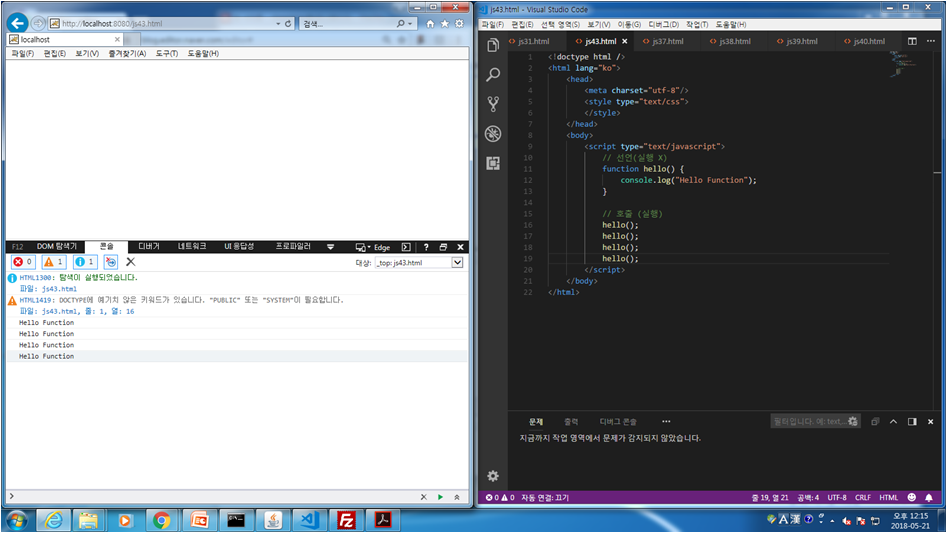The image size is (947, 533).
Task: Click the js43.html file link in the HTML1300 message
Action: point(59,289)
